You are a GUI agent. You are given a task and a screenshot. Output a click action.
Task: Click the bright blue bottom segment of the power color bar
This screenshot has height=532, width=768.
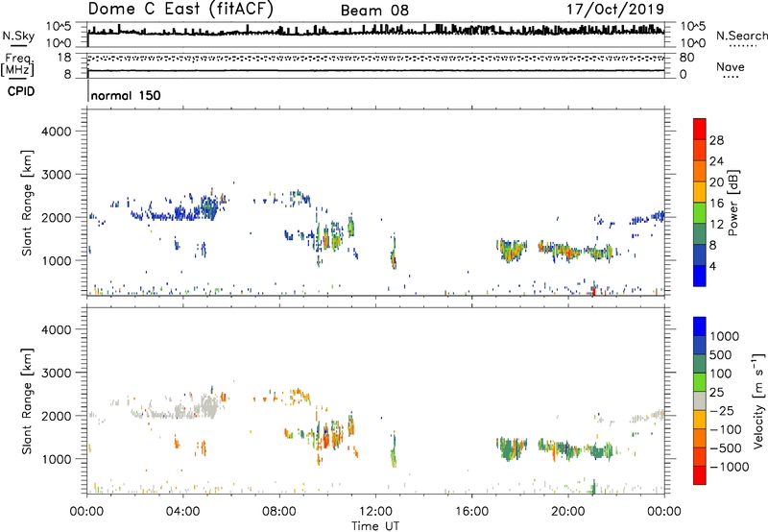pos(700,276)
